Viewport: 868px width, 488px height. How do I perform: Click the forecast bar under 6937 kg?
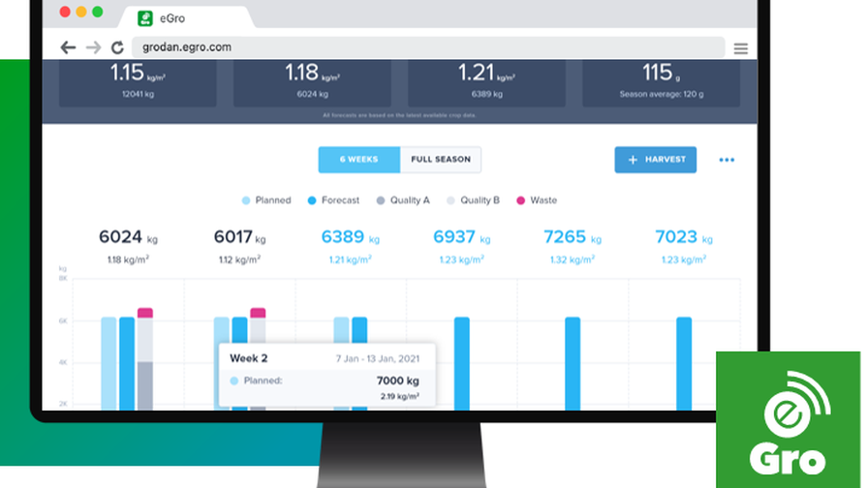[462, 363]
